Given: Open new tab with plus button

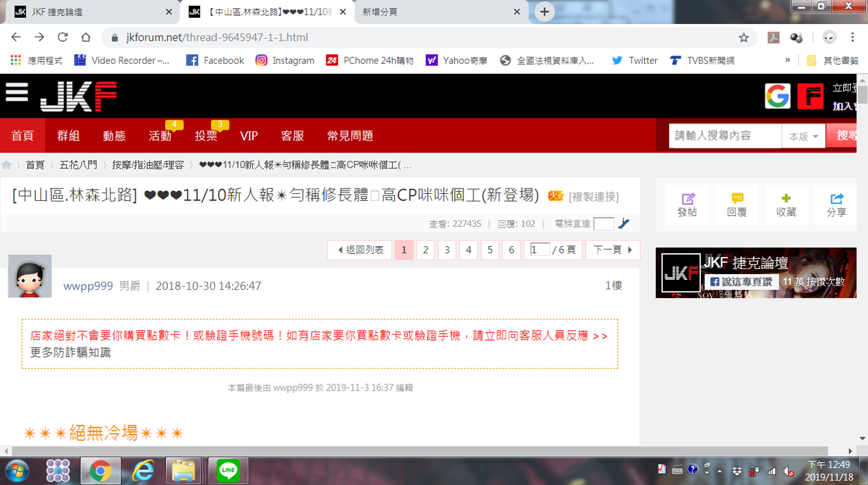Looking at the screenshot, I should [544, 11].
